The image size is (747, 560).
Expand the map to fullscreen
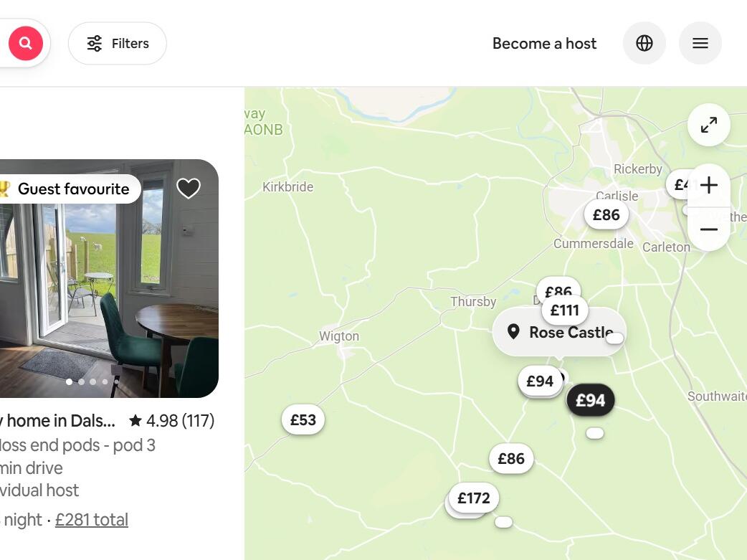(709, 125)
